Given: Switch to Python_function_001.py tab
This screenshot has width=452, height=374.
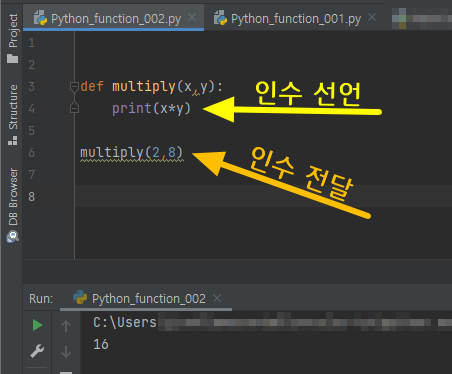Looking at the screenshot, I should click(x=296, y=19).
